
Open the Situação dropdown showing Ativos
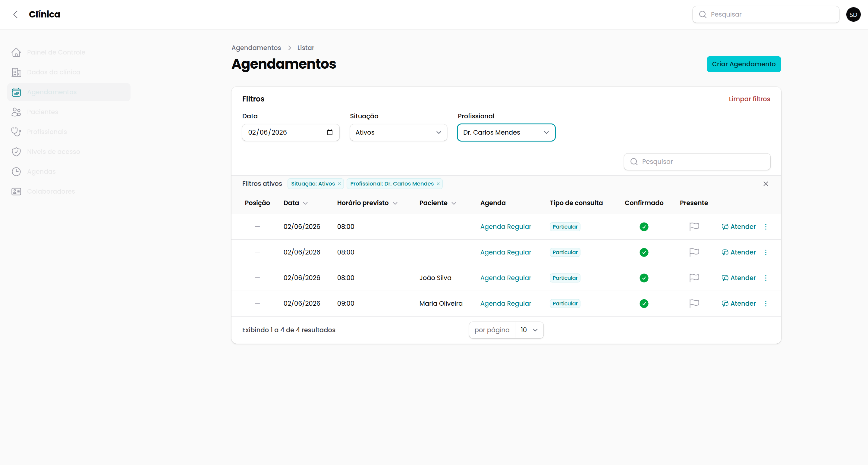398,132
